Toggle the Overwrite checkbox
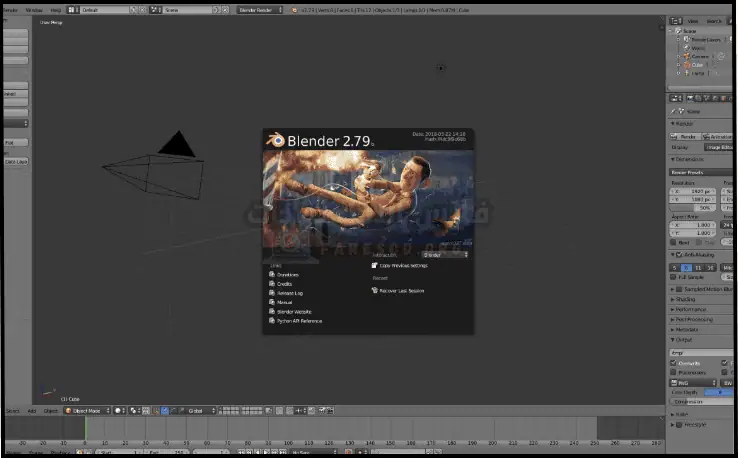 673,363
